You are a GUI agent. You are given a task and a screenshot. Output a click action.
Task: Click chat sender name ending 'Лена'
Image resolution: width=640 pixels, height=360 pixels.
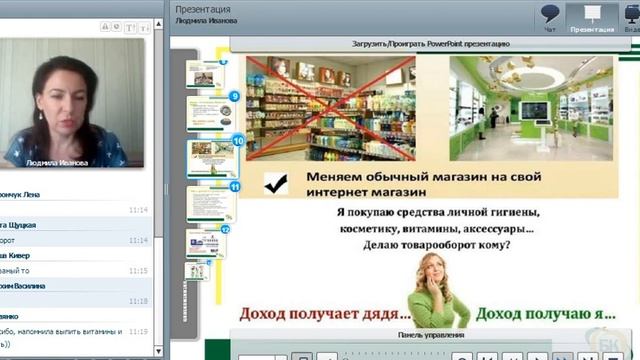[x=31, y=195]
